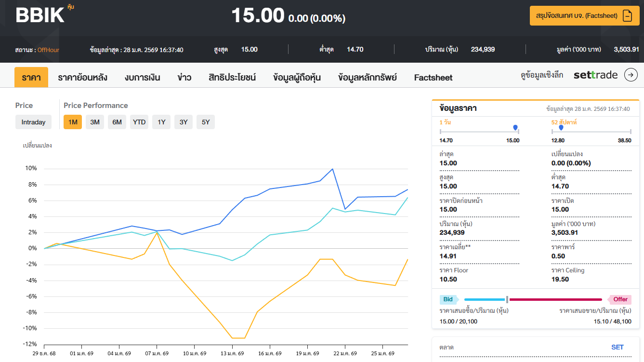The width and height of the screenshot is (644, 362).
Task: Show 1Y price performance
Action: [161, 122]
